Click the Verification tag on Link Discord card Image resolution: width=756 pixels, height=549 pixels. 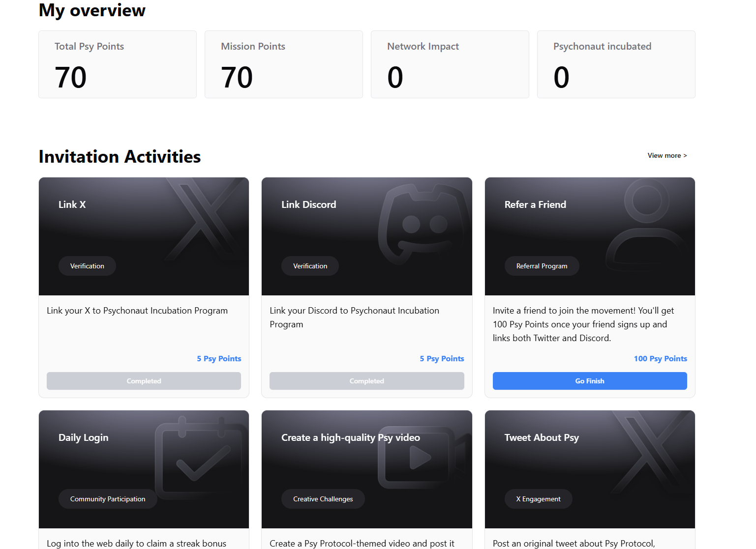pos(310,266)
